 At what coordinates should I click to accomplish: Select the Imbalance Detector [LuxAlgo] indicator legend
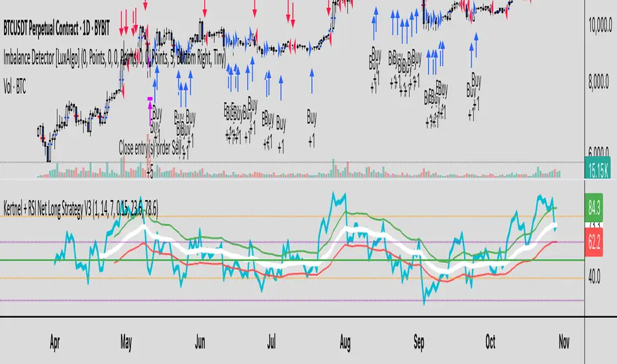click(115, 58)
